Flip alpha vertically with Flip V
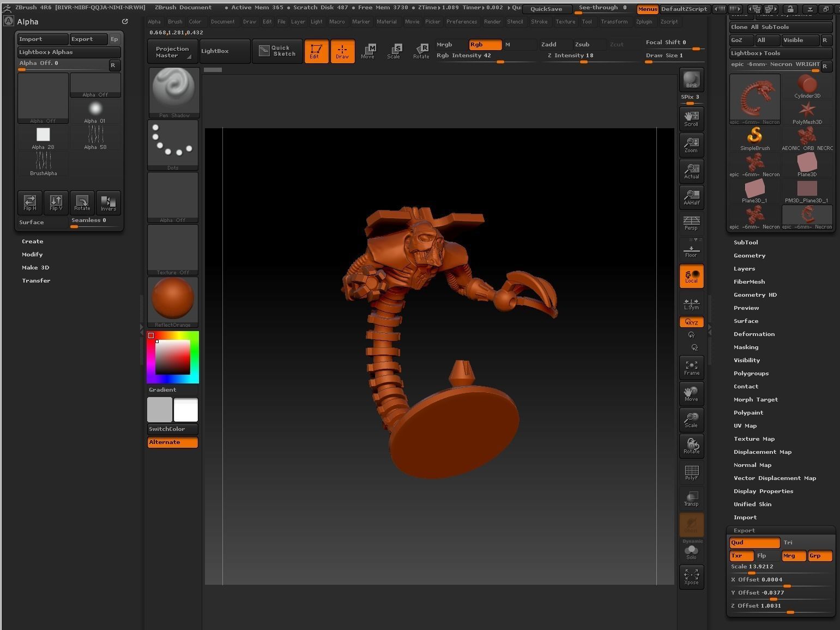Image resolution: width=840 pixels, height=630 pixels. (56, 202)
